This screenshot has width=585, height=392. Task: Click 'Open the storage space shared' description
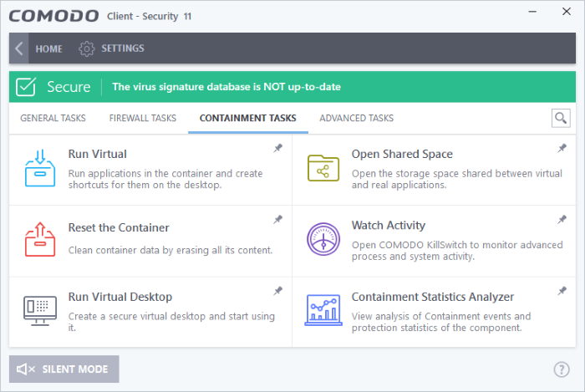[x=456, y=179]
